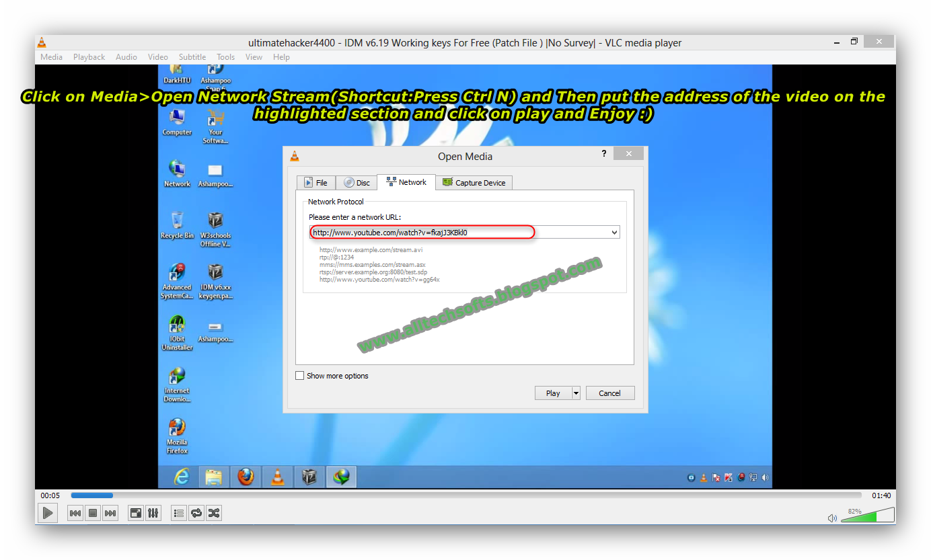Adjust the 82% volume slider
The width and height of the screenshot is (931, 560).
868,516
